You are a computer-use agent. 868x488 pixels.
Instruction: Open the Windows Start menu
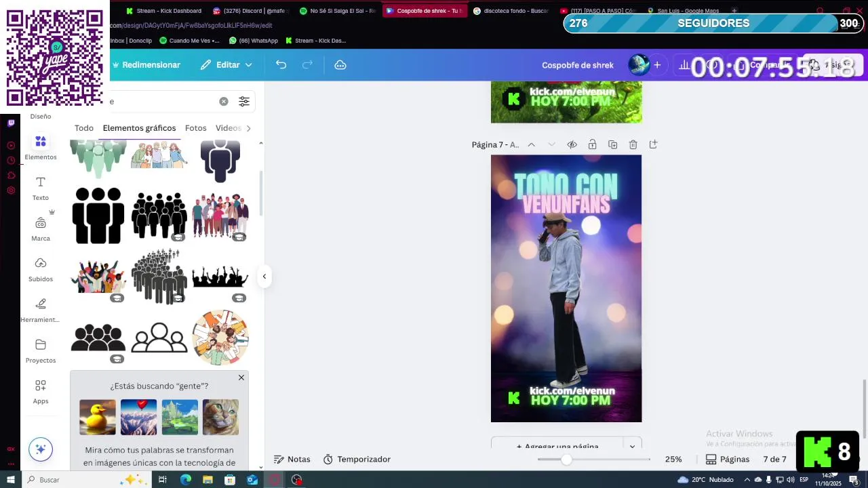pyautogui.click(x=10, y=479)
